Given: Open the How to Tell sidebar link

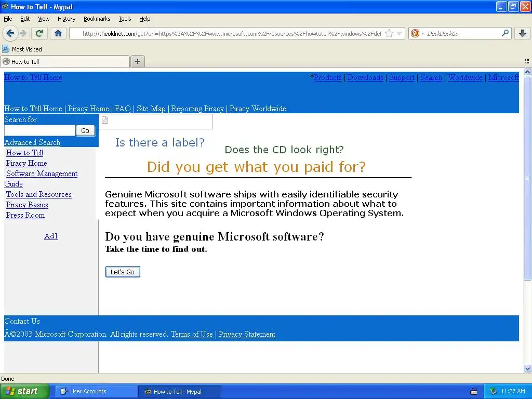Looking at the screenshot, I should pyautogui.click(x=24, y=153).
